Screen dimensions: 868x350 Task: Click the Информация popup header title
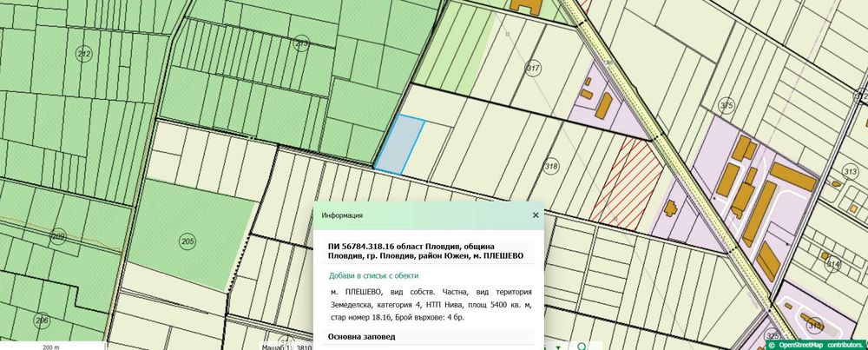click(342, 215)
